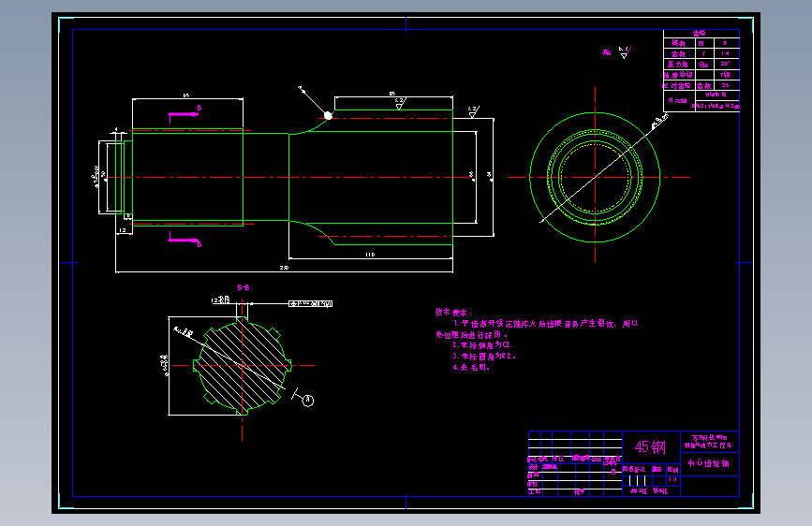The height and width of the screenshot is (526, 812).
Task: Click the surface roughness symbol near the gear table
Action: pyautogui.click(x=625, y=52)
